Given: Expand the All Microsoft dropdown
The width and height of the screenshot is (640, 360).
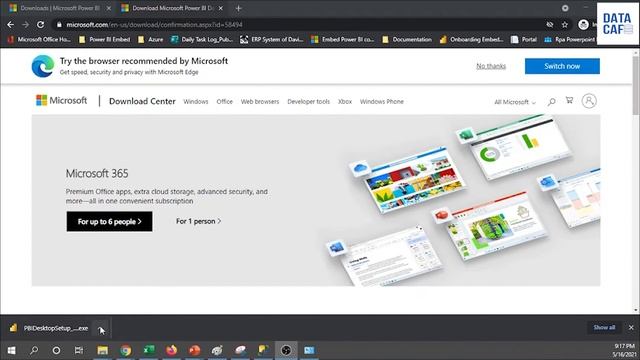Looking at the screenshot, I should (x=515, y=102).
